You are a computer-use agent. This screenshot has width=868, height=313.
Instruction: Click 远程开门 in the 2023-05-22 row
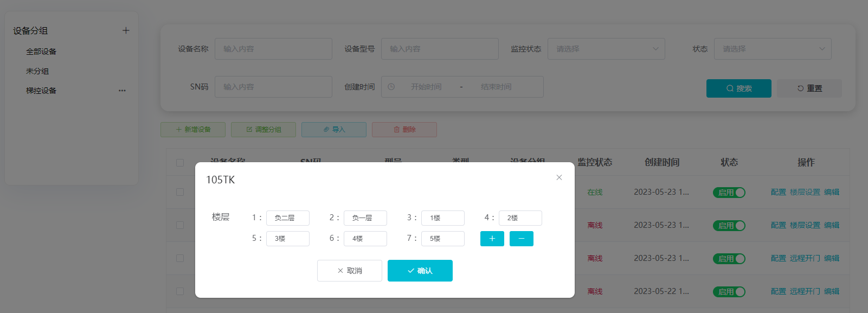tap(805, 291)
